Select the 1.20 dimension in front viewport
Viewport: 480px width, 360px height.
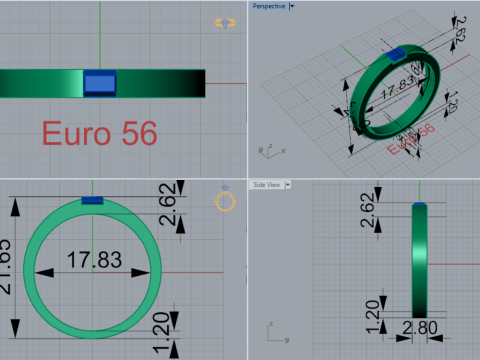point(161,333)
